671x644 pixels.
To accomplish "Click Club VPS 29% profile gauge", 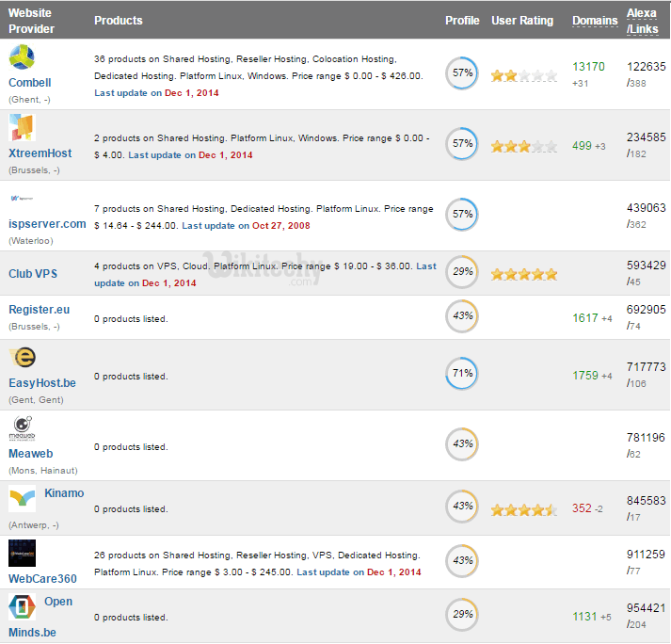I will [462, 272].
